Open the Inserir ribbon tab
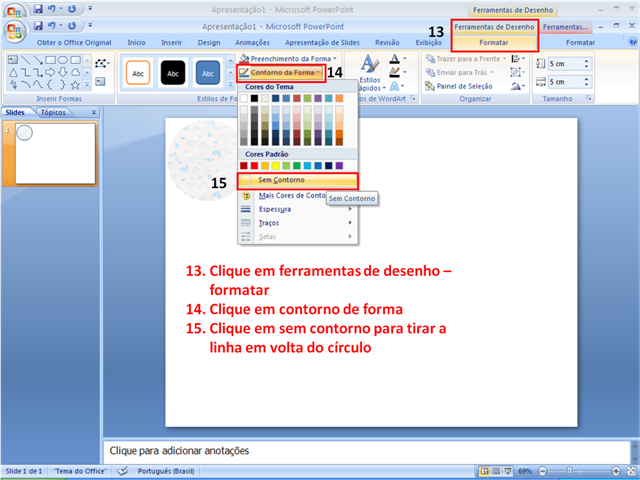The image size is (640, 480). [x=171, y=42]
